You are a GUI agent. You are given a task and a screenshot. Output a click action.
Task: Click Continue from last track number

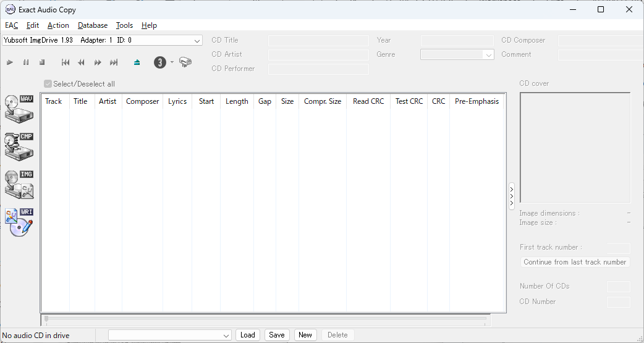pyautogui.click(x=575, y=262)
